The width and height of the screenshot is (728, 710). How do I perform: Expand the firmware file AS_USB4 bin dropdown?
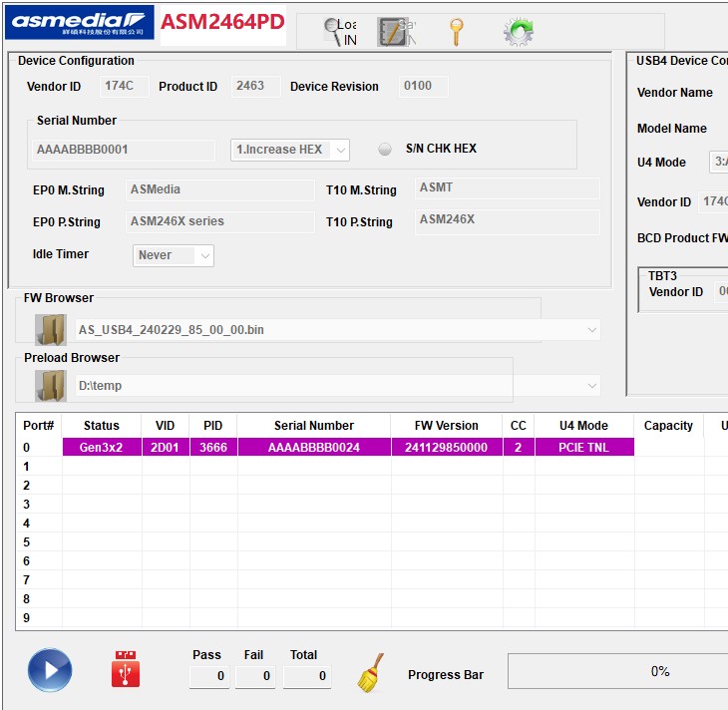click(338, 329)
